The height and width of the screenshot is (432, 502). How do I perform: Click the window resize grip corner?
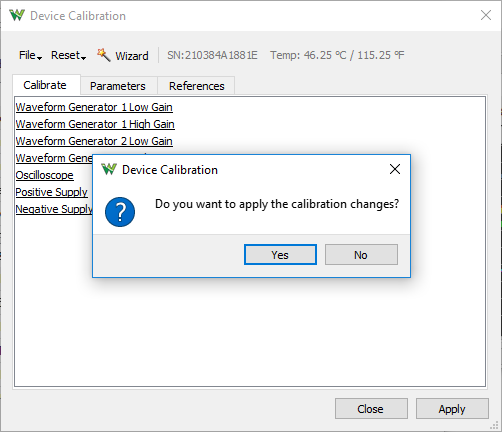(x=494, y=425)
